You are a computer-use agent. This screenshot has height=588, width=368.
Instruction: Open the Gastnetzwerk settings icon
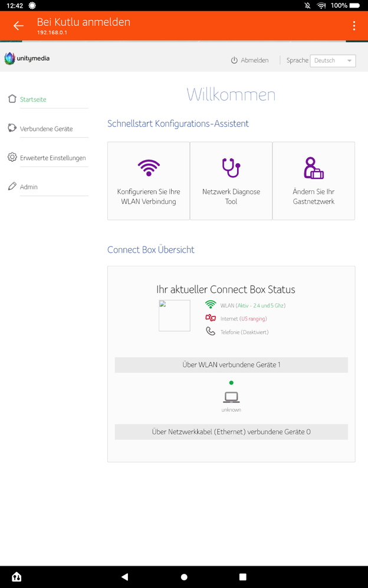coord(313,168)
